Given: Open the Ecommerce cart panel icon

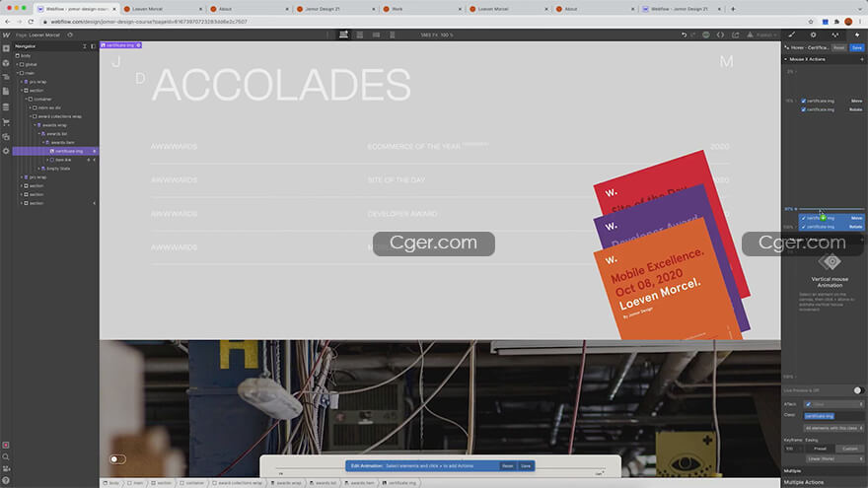Looking at the screenshot, I should coord(6,121).
